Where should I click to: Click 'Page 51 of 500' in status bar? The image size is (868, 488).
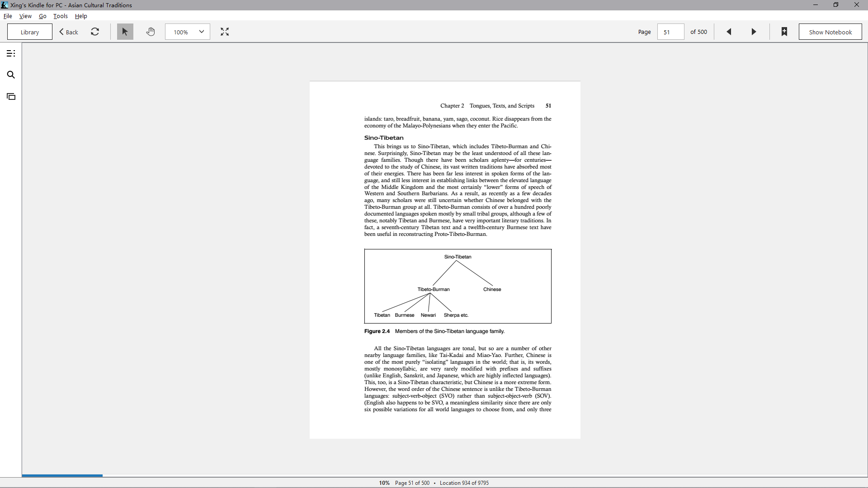412,483
